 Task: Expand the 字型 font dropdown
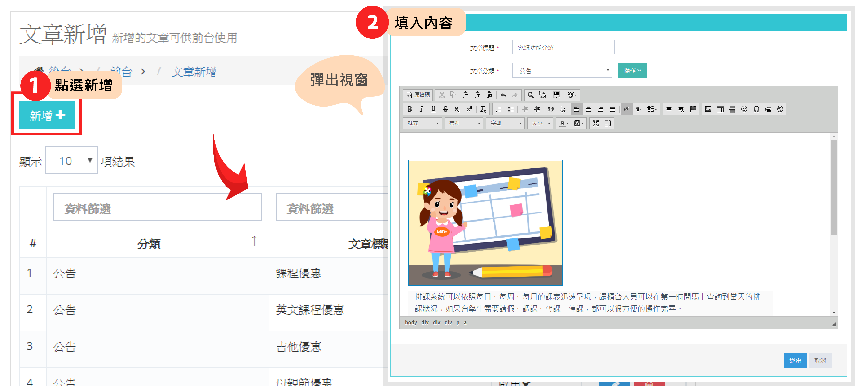point(505,123)
